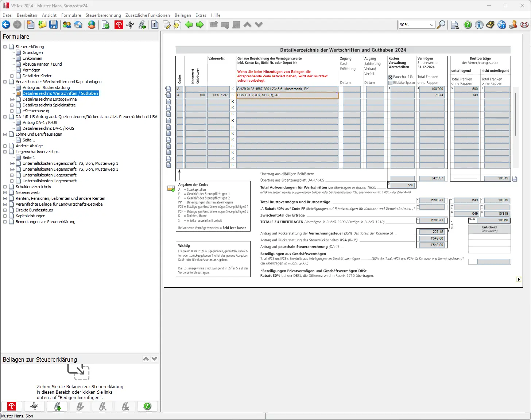Click the form's vertical scrollbar
This screenshot has height=420, width=531.
click(515, 114)
